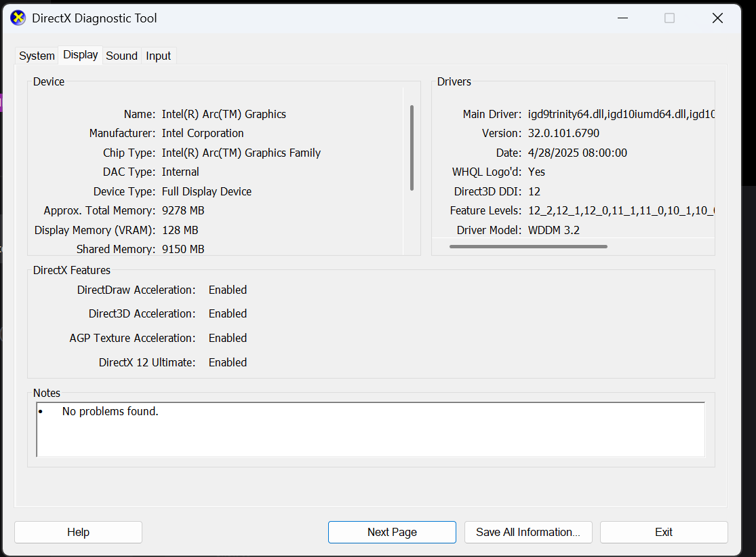This screenshot has width=756, height=557.
Task: Click the 'DirectX 12 Ultimate:' label
Action: 147,362
